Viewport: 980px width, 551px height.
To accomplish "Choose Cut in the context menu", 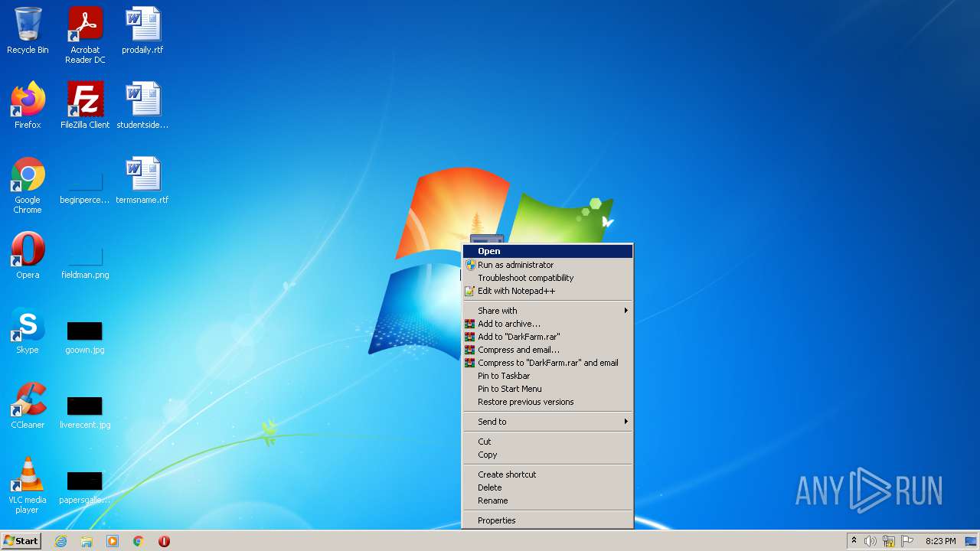I will pyautogui.click(x=548, y=442).
